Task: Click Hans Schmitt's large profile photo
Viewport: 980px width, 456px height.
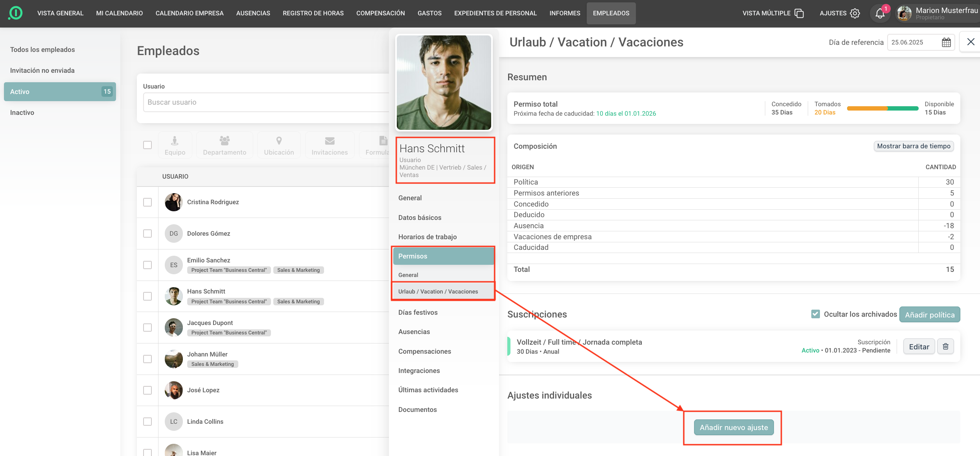Action: (x=444, y=83)
